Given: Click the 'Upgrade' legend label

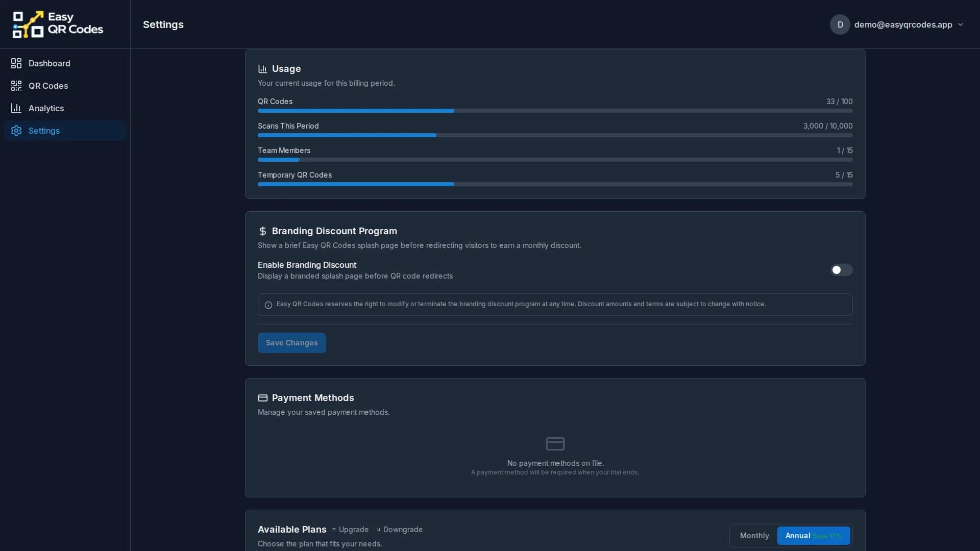Looking at the screenshot, I should (354, 530).
